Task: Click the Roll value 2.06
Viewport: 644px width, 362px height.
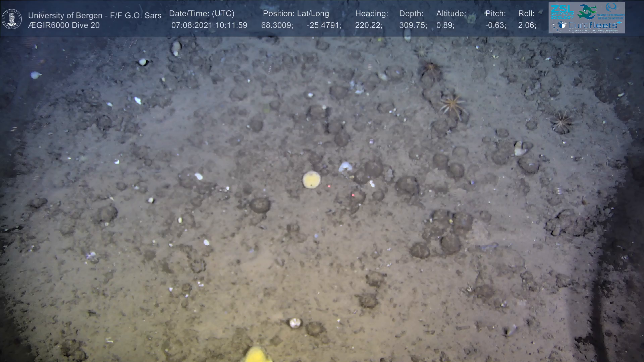Action: point(527,25)
